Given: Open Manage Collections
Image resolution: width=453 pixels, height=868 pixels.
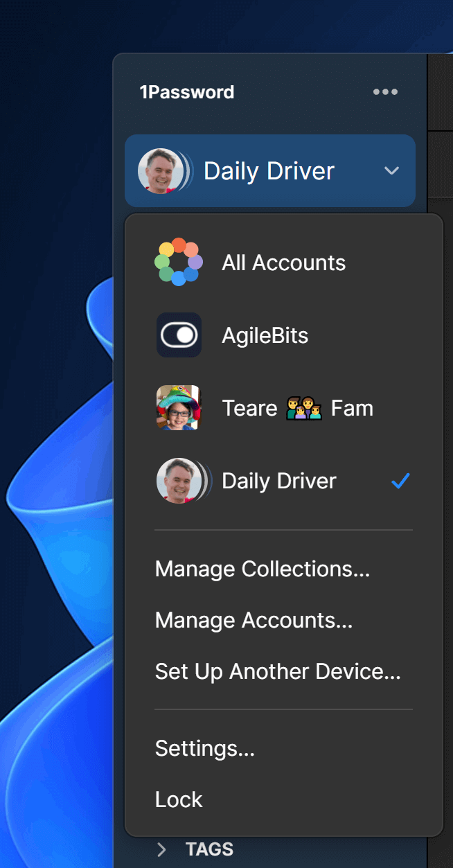Looking at the screenshot, I should (263, 569).
